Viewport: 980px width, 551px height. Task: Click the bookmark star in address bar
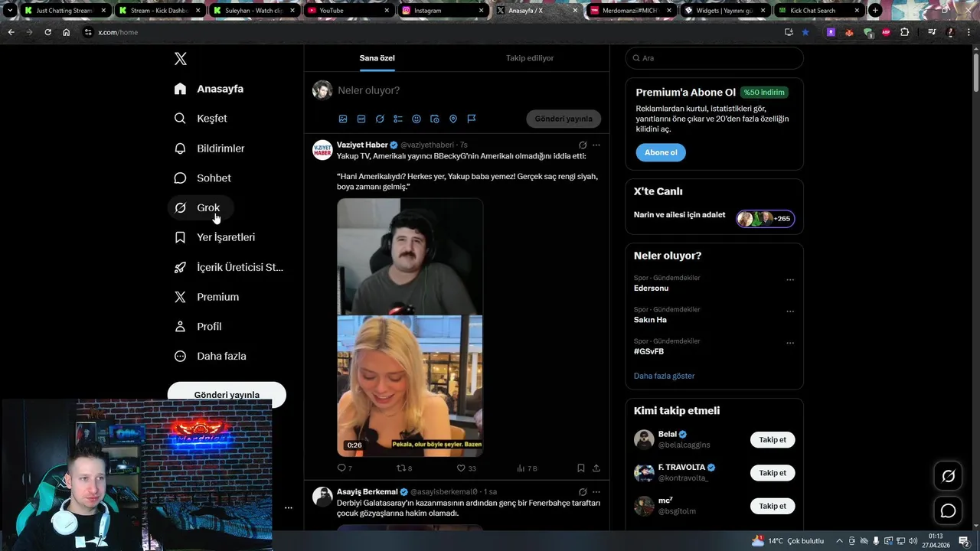[x=805, y=32]
